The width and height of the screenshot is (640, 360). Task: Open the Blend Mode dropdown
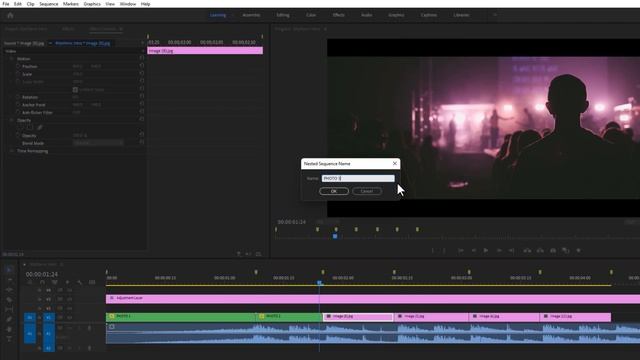[98, 143]
